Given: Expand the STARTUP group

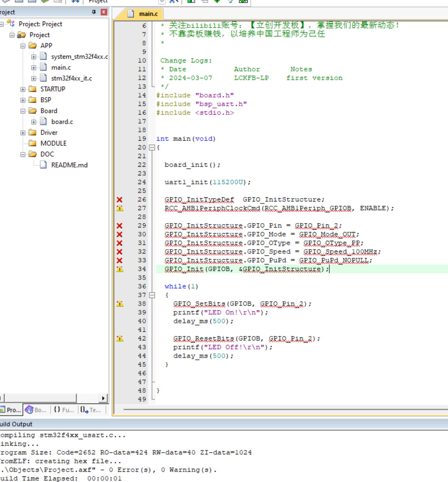Looking at the screenshot, I should (x=23, y=89).
